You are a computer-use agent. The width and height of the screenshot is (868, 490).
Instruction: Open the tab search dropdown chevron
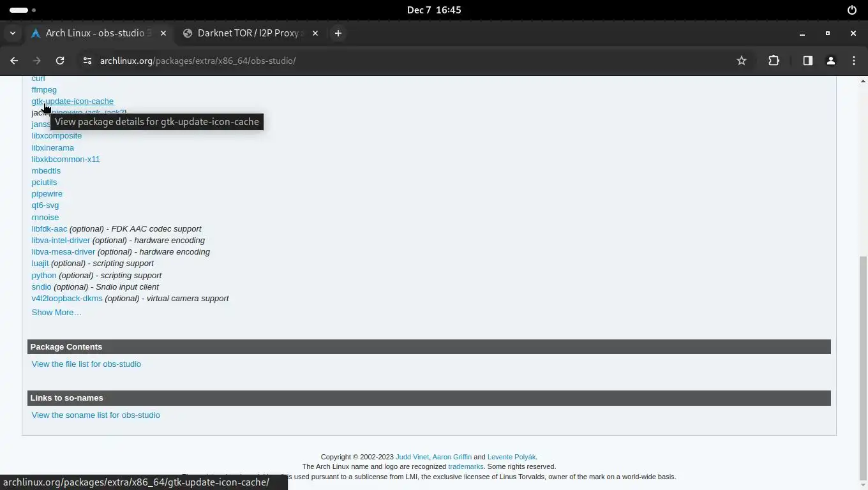click(x=13, y=33)
